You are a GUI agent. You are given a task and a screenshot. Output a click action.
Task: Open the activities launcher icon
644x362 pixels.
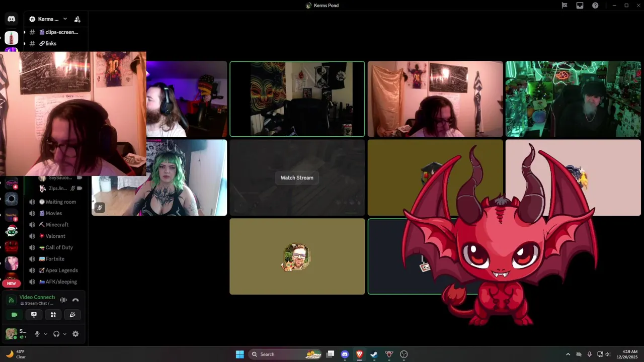[53, 315]
